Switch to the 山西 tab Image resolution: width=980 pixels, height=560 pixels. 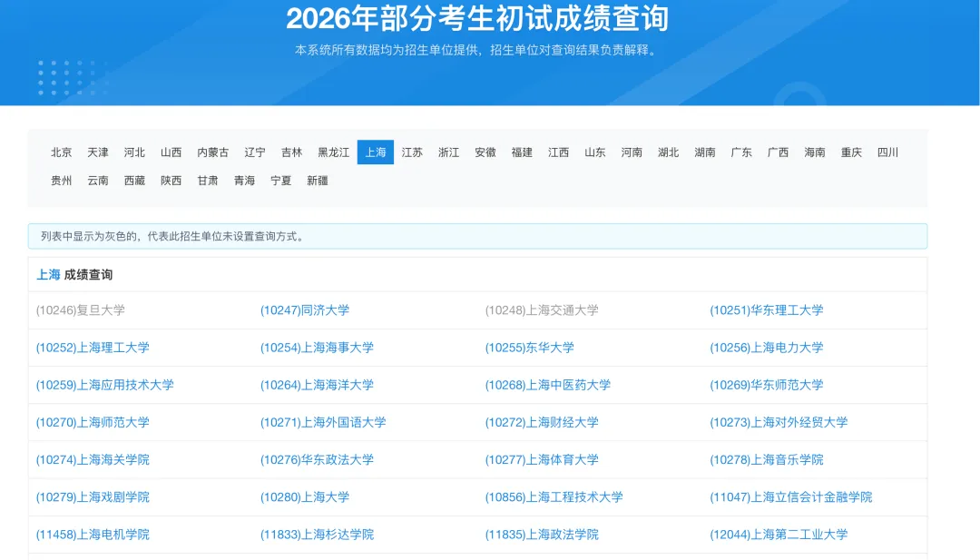click(171, 152)
